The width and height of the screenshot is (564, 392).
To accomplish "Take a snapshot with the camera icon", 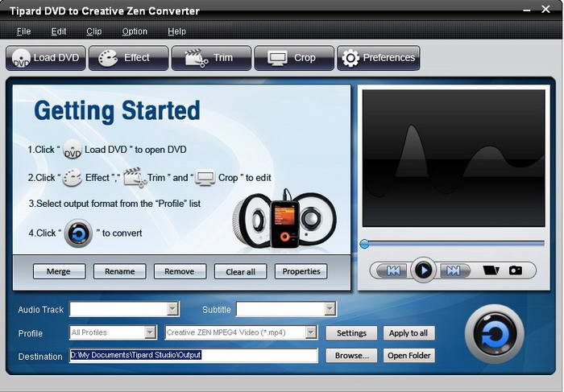I will click(x=516, y=270).
